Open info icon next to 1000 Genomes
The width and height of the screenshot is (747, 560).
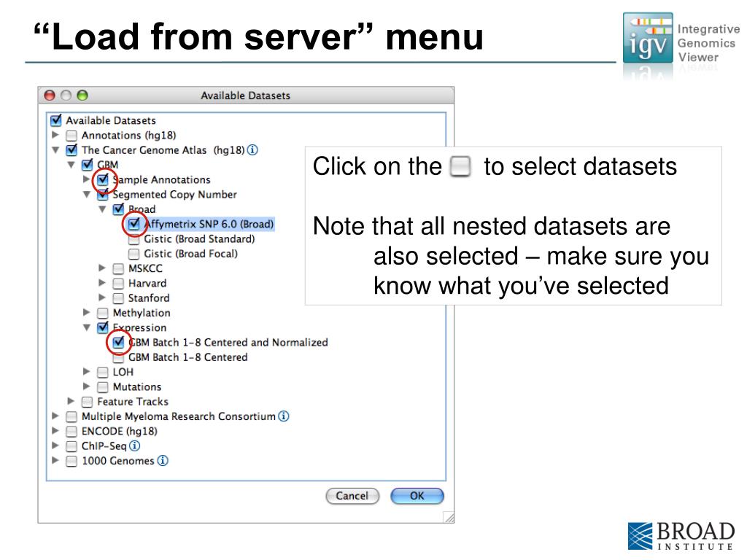tap(163, 461)
